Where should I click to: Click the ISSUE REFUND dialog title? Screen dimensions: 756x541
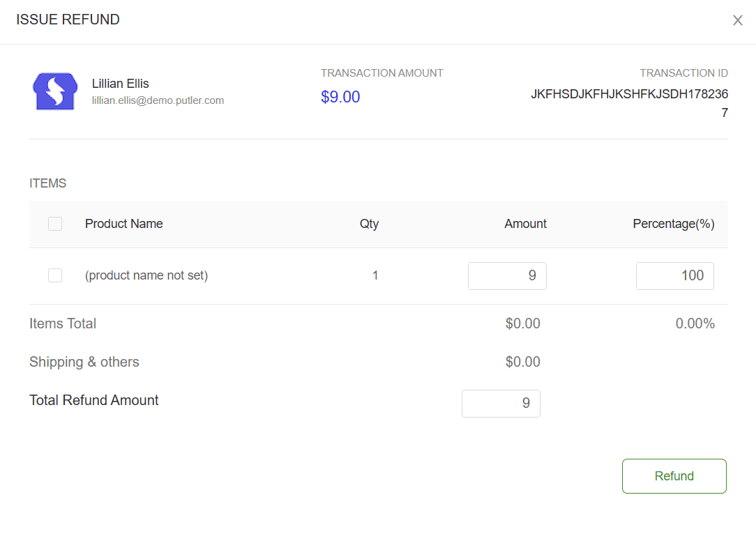68,20
